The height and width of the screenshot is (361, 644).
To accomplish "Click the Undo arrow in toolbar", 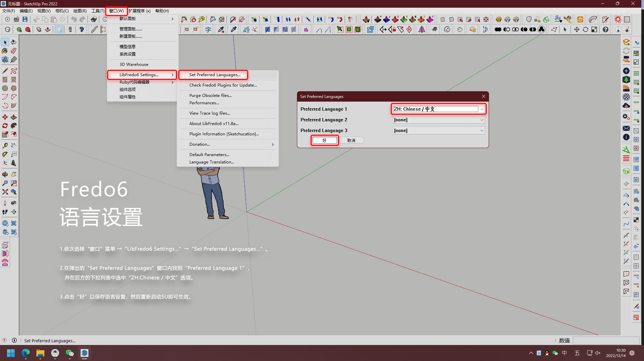I will pos(74,19).
